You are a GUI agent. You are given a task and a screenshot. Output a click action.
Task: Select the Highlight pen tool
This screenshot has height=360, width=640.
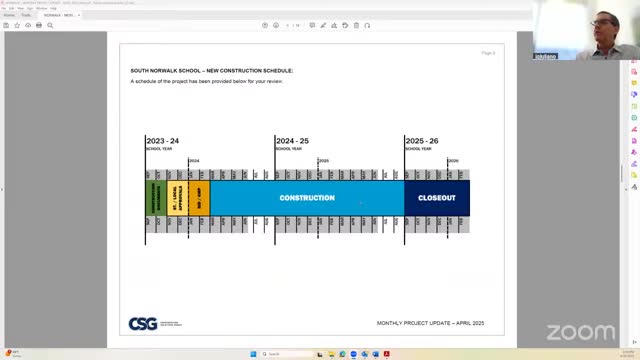click(x=323, y=25)
